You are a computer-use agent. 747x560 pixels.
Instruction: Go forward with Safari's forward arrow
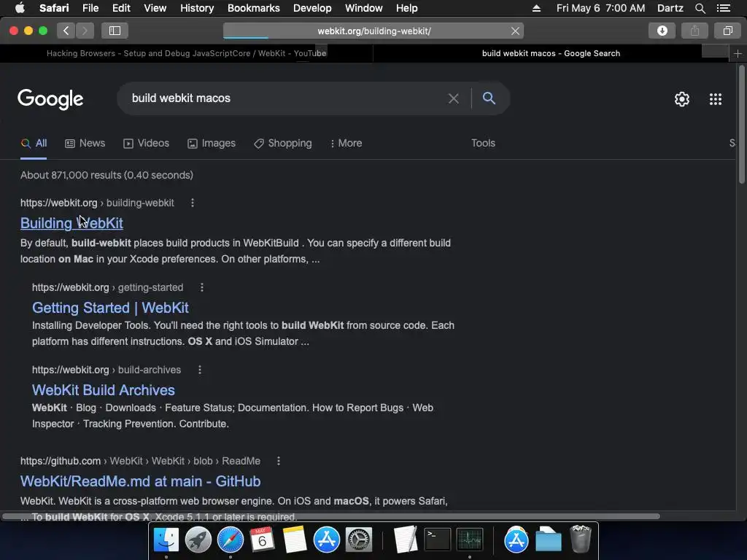85,31
